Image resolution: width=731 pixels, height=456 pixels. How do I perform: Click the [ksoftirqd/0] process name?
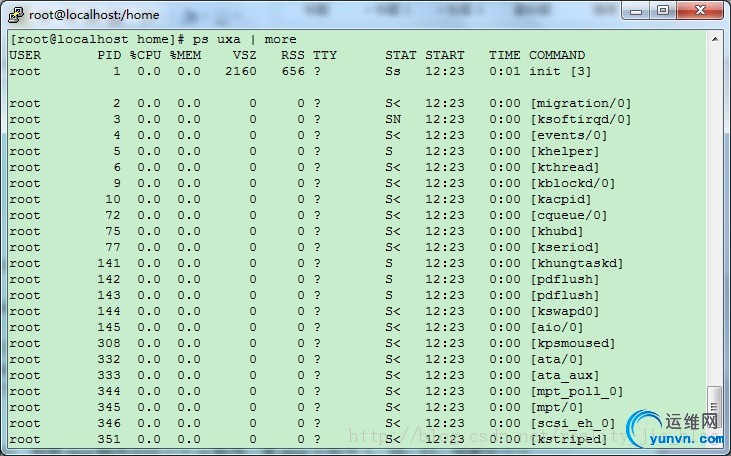[x=580, y=119]
